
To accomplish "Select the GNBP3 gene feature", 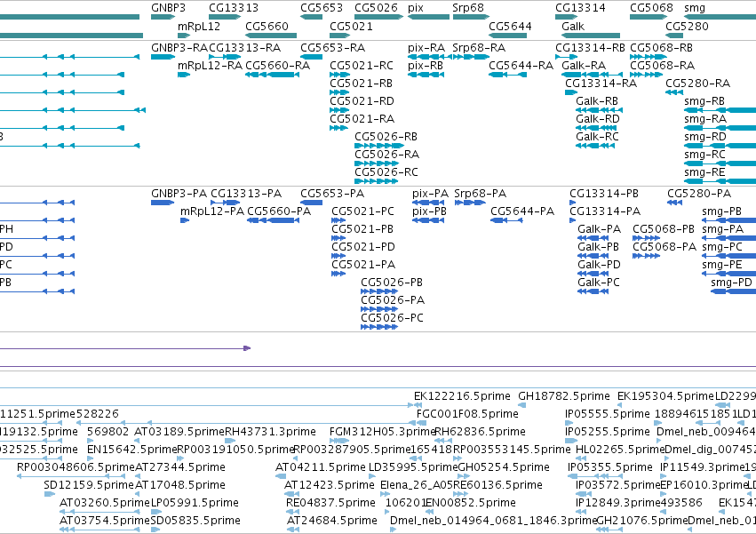I will point(163,17).
